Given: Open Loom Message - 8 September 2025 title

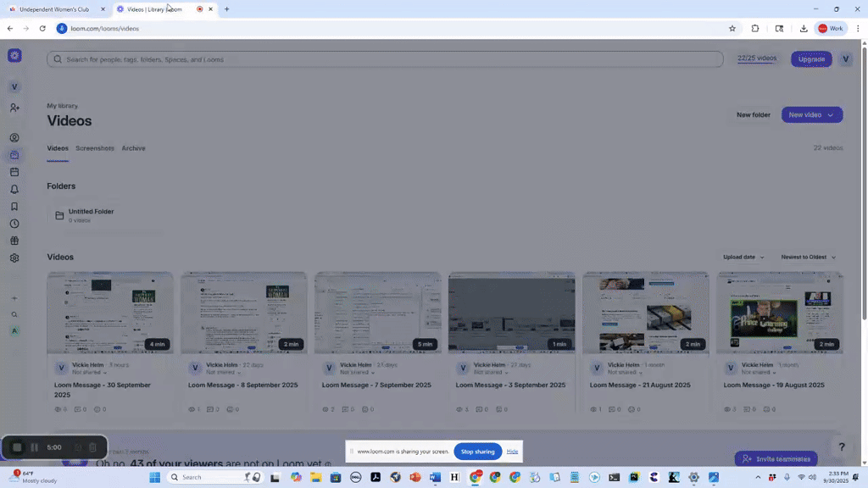Looking at the screenshot, I should (x=243, y=385).
